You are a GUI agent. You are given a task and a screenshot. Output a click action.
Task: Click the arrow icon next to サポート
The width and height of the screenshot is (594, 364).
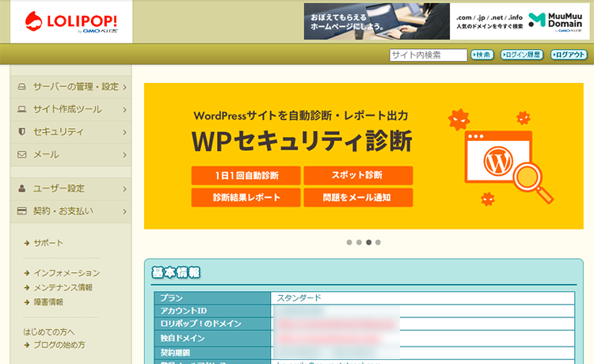pyautogui.click(x=27, y=243)
